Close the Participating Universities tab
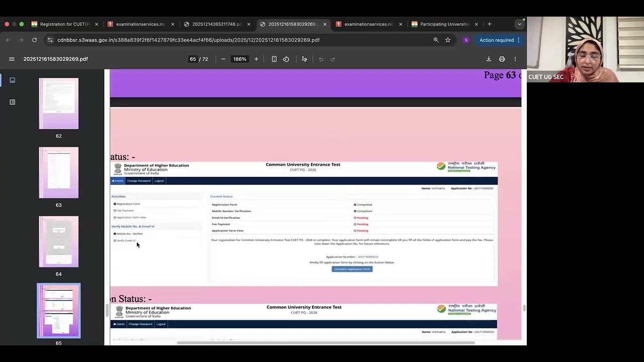 (476, 24)
